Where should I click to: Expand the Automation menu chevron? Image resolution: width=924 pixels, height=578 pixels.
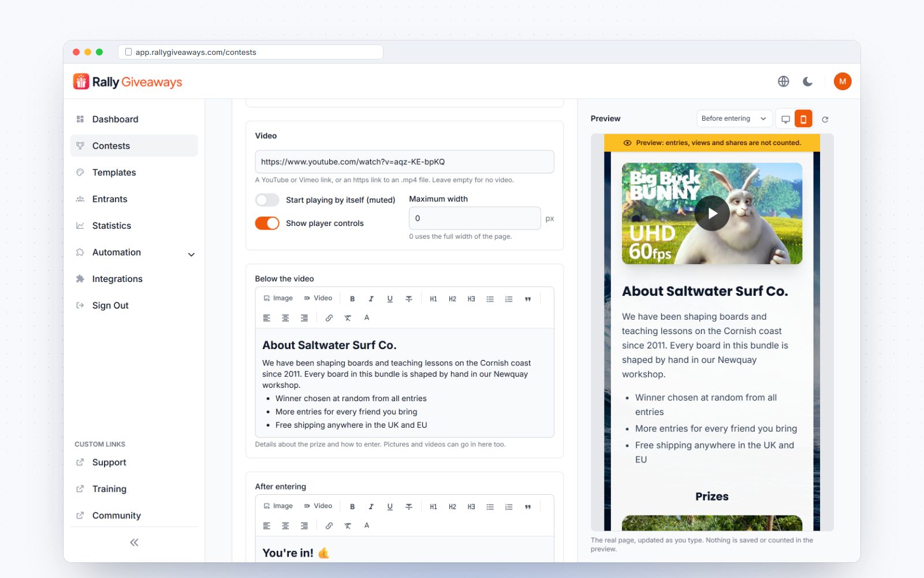point(191,254)
